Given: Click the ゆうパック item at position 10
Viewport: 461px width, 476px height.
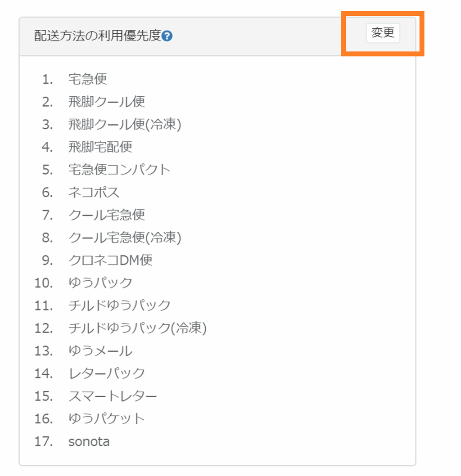Looking at the screenshot, I should tap(100, 283).
